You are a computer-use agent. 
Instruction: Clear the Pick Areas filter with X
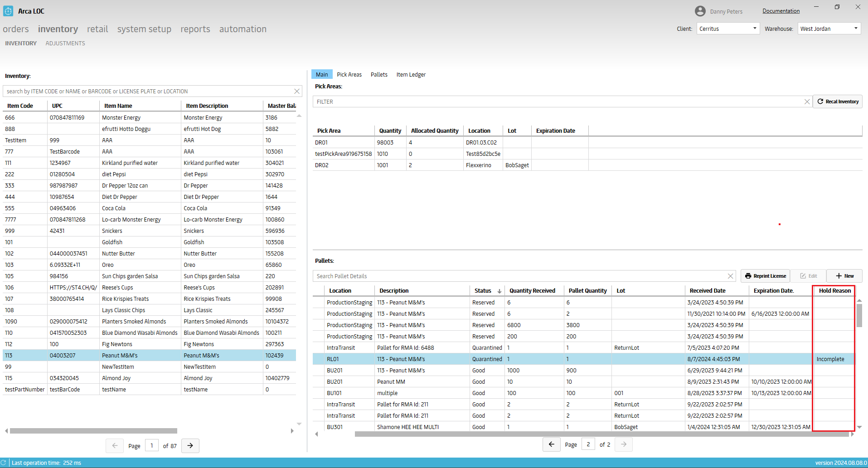(807, 102)
